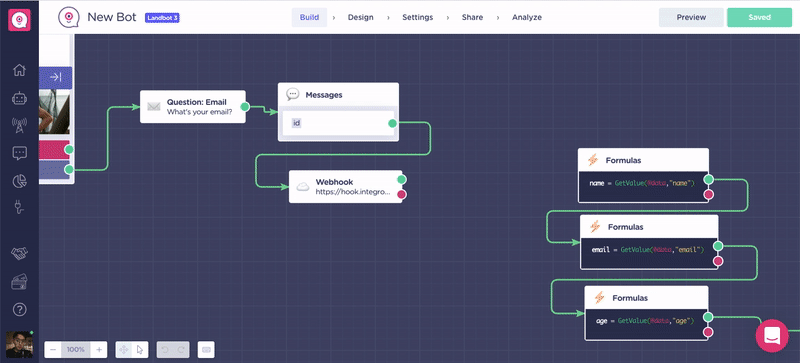Click the Landbot 3 version badge
The width and height of the screenshot is (800, 363).
pyautogui.click(x=162, y=18)
